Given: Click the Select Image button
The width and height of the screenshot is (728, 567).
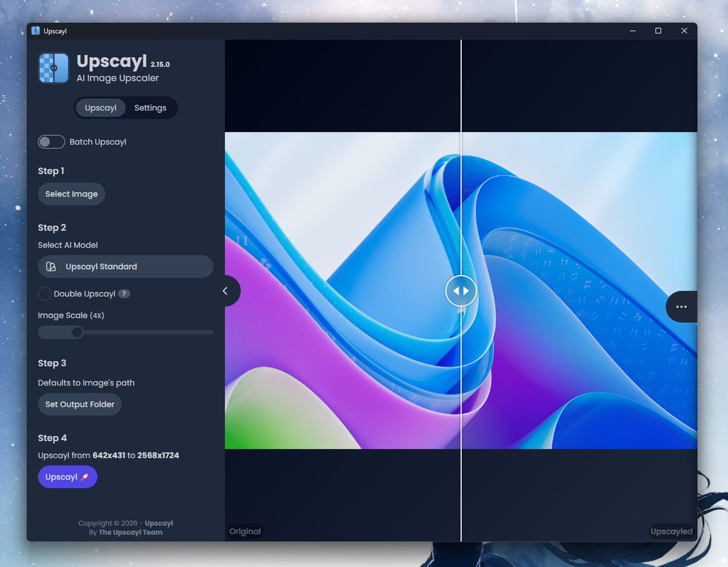Looking at the screenshot, I should click(72, 194).
